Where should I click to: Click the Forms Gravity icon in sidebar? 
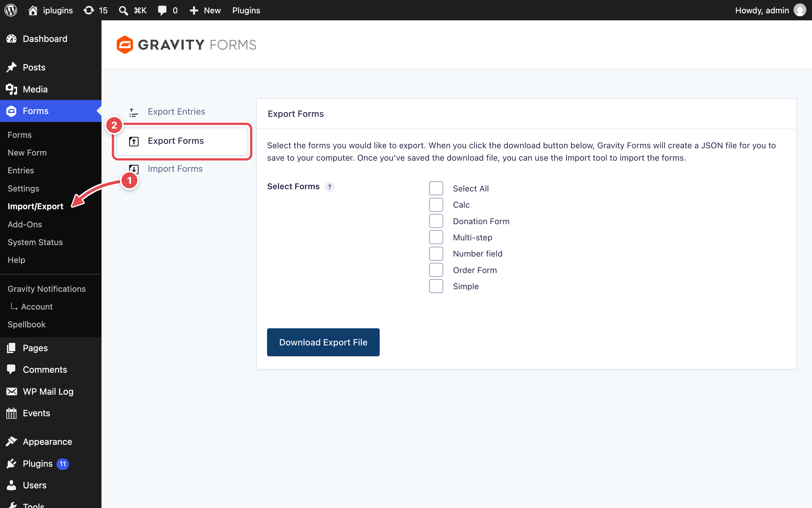point(11,111)
